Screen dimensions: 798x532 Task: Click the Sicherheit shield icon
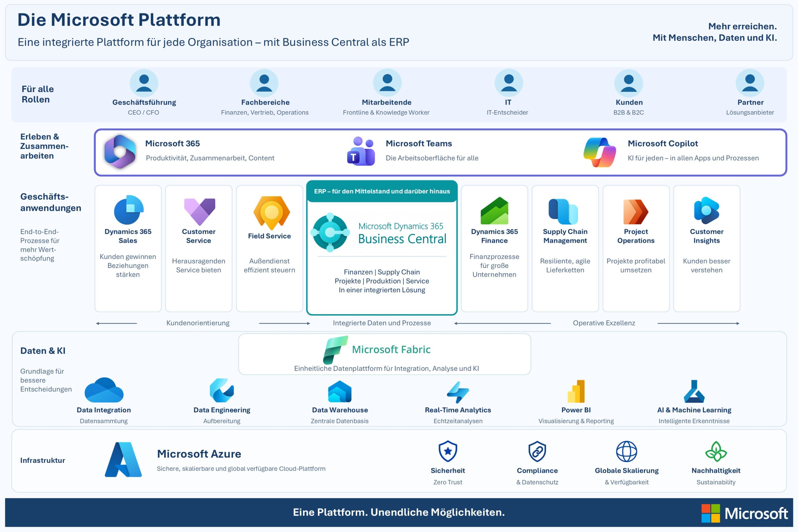coord(448,451)
